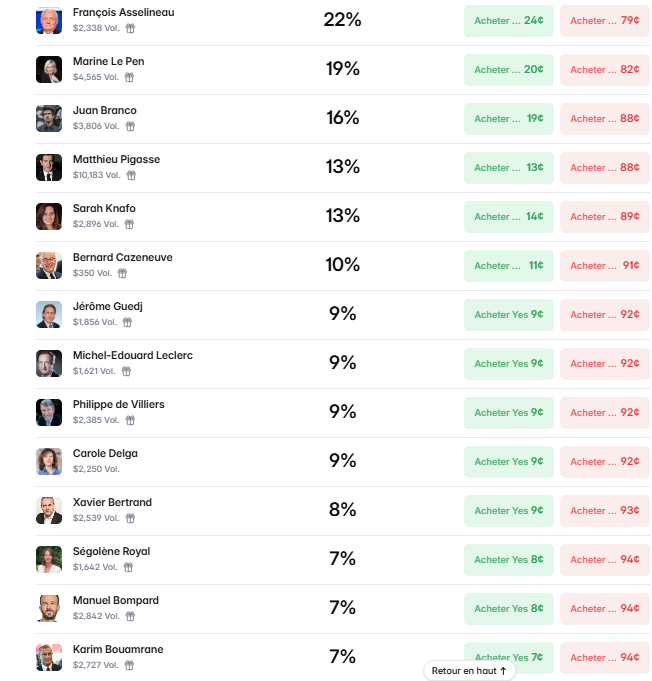Click Karim Bouamrane red Acheter 94¢ button

click(605, 658)
